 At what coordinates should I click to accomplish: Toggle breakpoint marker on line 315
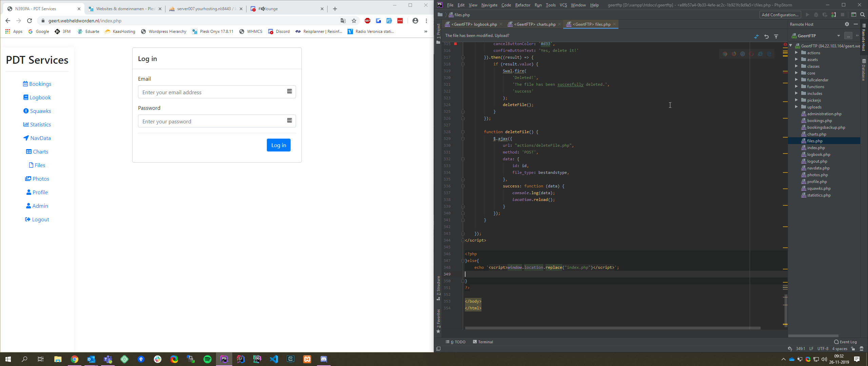pyautogui.click(x=455, y=44)
